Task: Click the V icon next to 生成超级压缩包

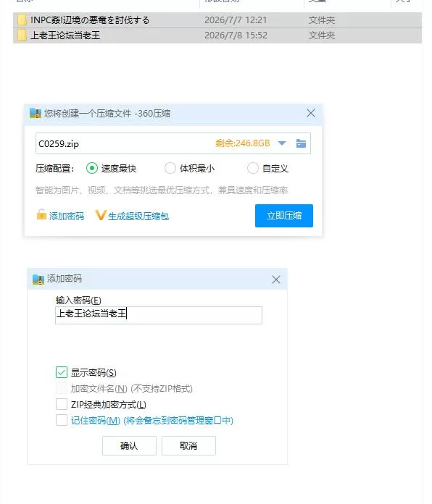Action: pos(100,215)
